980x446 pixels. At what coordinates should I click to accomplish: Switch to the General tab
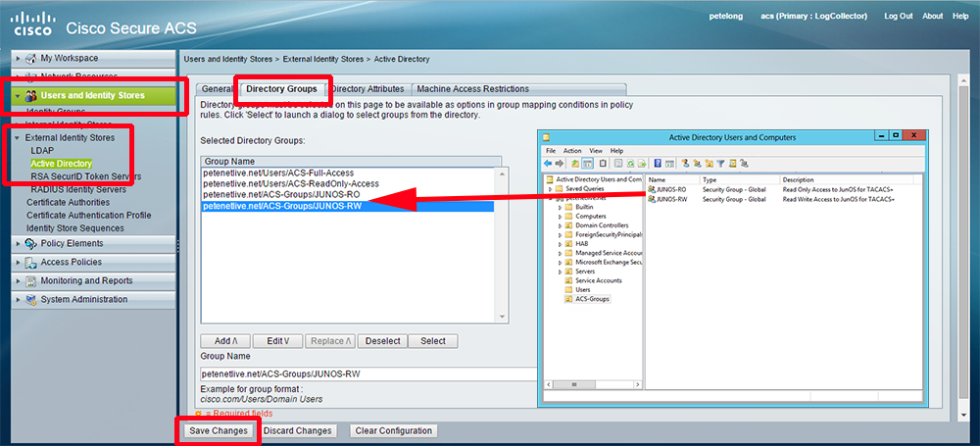217,89
